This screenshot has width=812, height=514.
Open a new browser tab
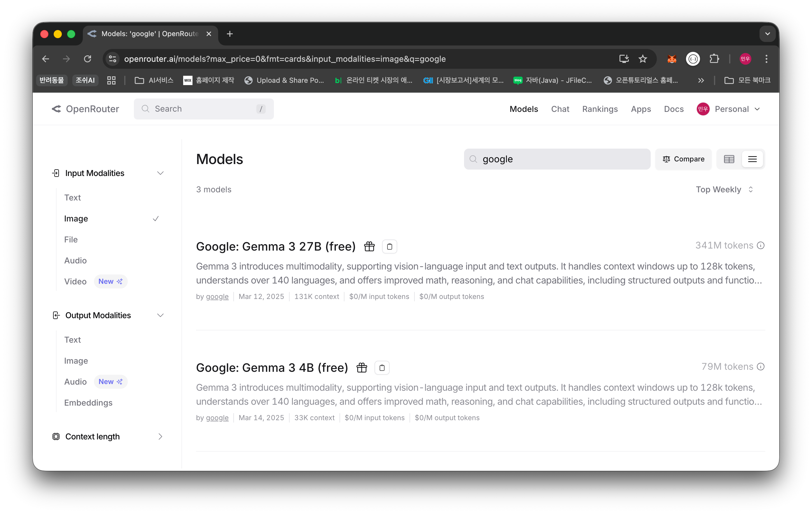230,34
